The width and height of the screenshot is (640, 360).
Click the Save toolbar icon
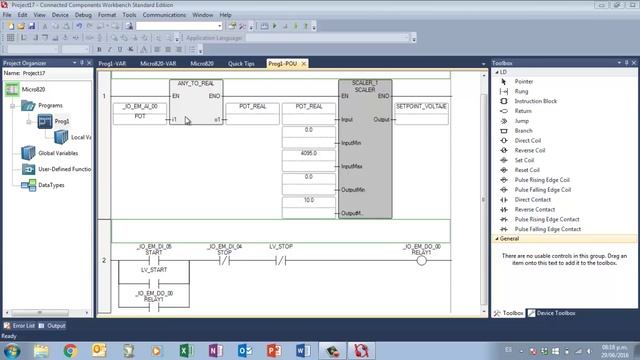tap(31, 26)
